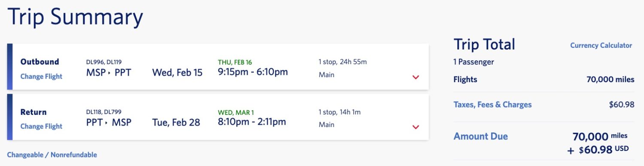Click the Return flight card label
This screenshot has width=644, height=166.
pyautogui.click(x=33, y=112)
